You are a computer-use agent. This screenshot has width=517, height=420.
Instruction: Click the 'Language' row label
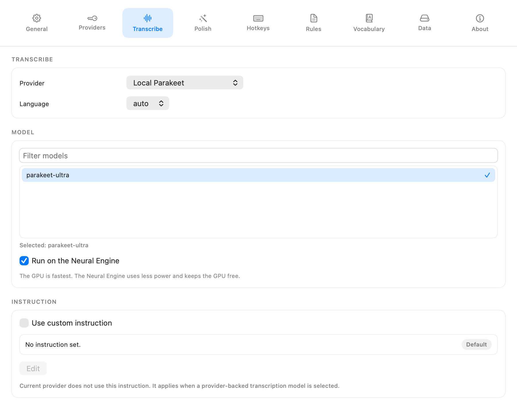click(34, 104)
